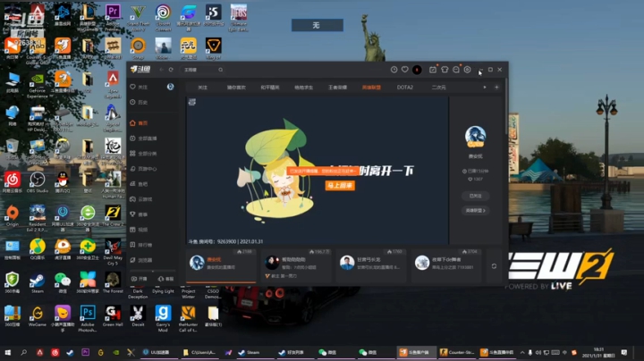The width and height of the screenshot is (644, 361).
Task: Switch to the 关注 category tab
Action: click(x=202, y=88)
